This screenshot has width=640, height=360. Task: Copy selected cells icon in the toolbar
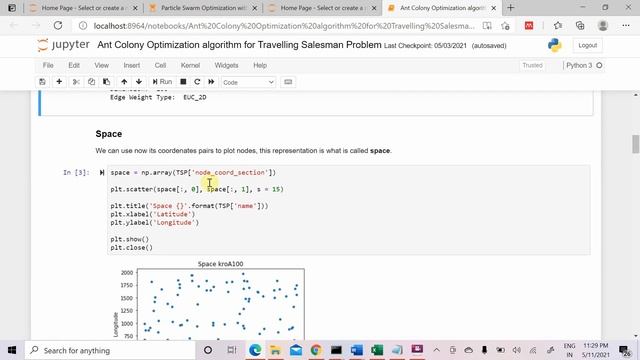pos(91,82)
